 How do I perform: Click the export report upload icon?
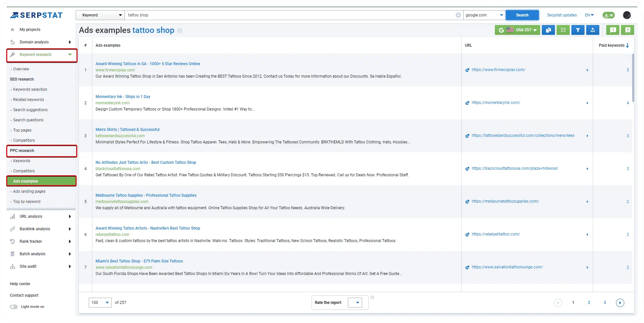(593, 30)
